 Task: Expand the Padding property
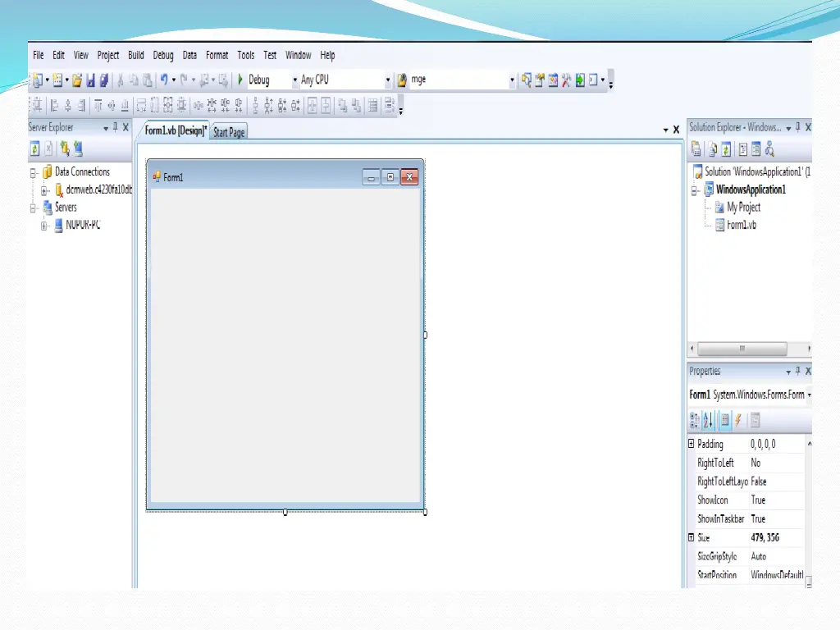(x=691, y=444)
